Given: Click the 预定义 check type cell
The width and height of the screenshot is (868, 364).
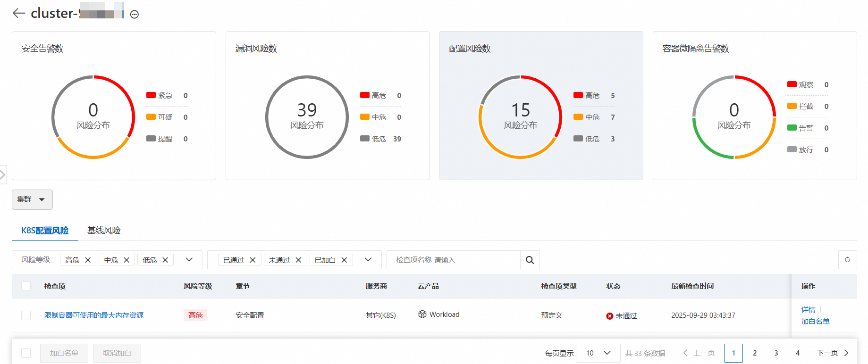Looking at the screenshot, I should point(552,315).
